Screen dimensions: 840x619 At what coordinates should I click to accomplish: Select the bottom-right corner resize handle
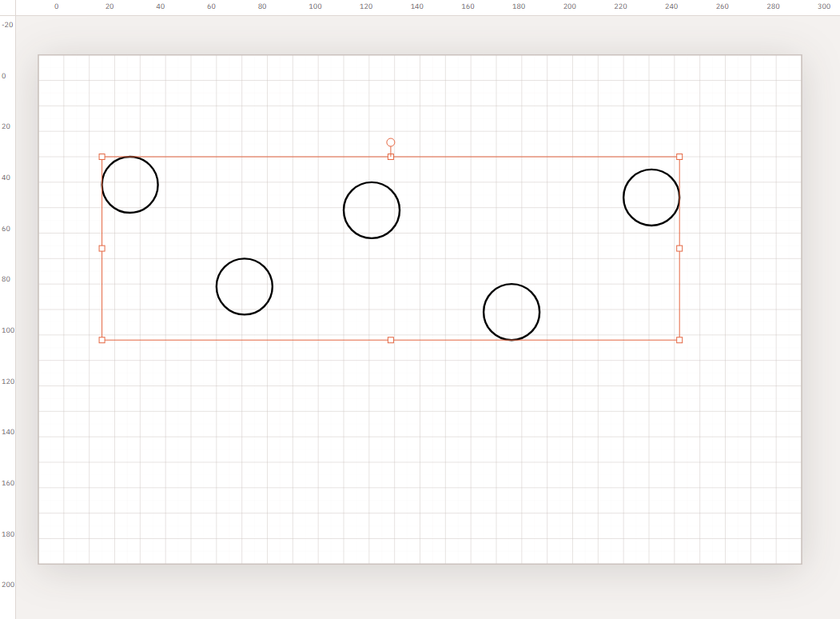(x=679, y=341)
